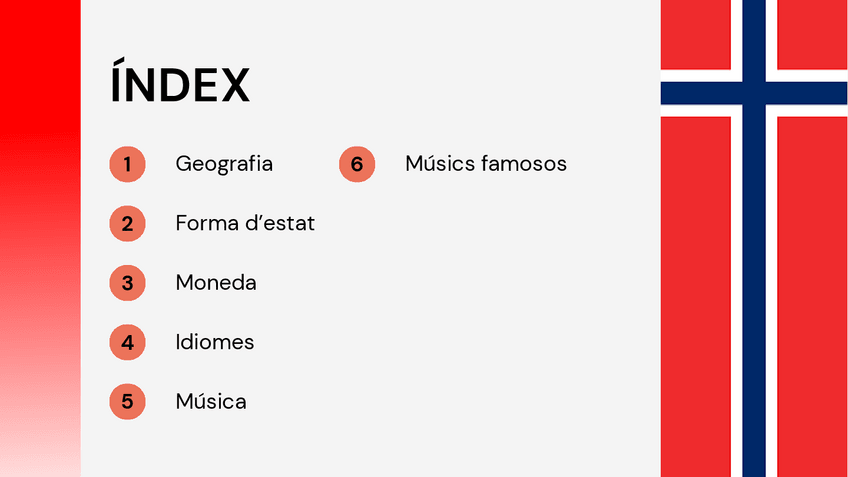Screen dimensions: 848x477
Task: Select the number 4 circle badge
Action: (x=127, y=342)
